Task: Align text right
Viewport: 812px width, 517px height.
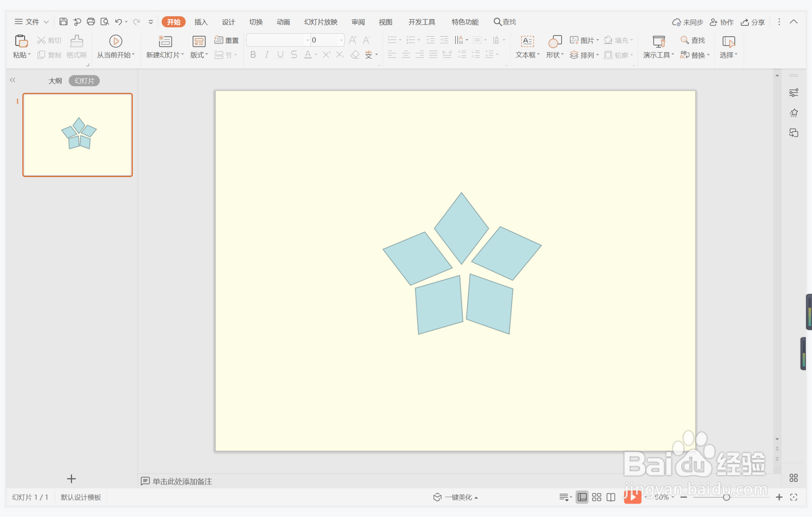Action: tap(420, 55)
